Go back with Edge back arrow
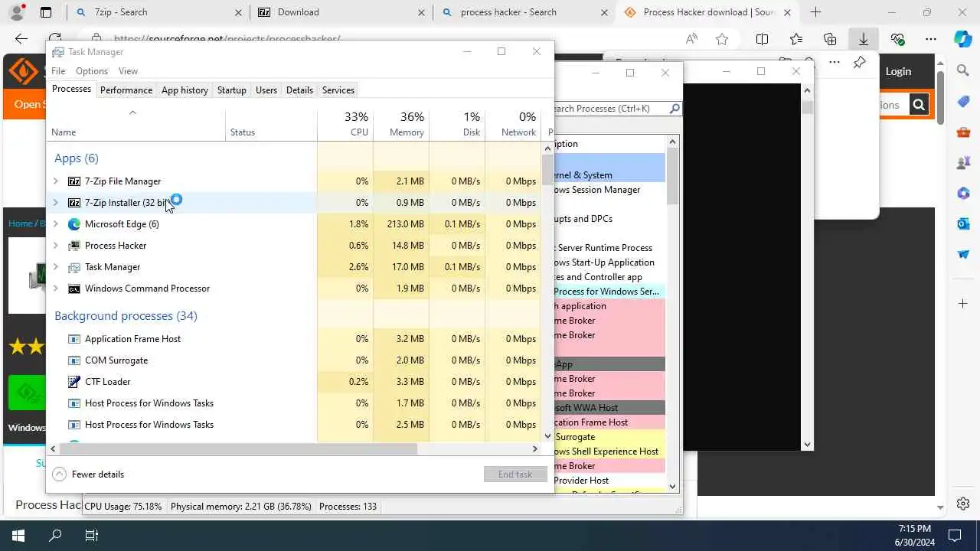The height and width of the screenshot is (551, 980). 21,39
